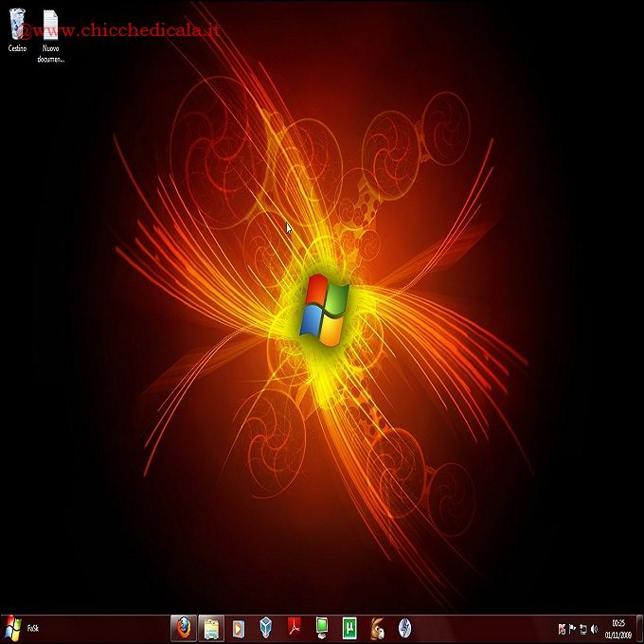
Task: Click the FixSk toolbar label on taskbar
Action: (33, 628)
